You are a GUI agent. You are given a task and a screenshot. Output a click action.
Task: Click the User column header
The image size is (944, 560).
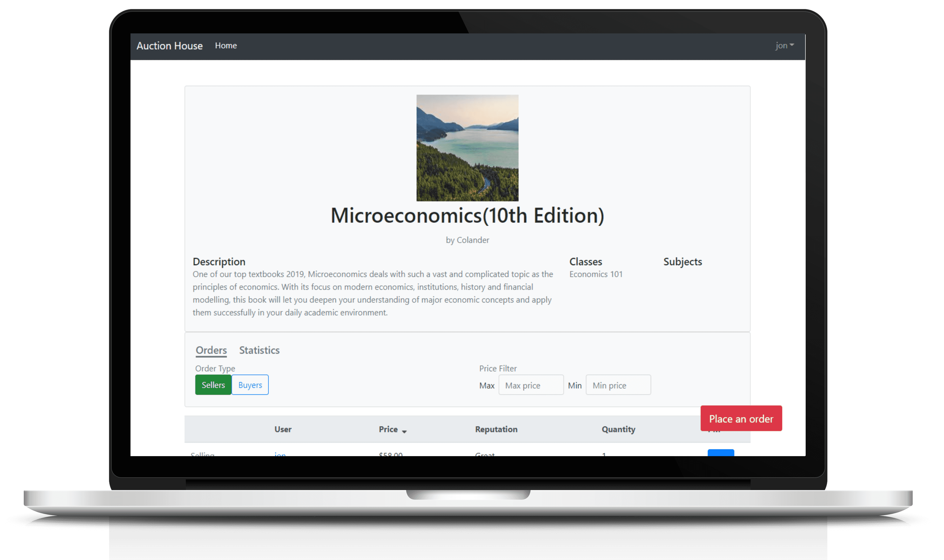283,429
